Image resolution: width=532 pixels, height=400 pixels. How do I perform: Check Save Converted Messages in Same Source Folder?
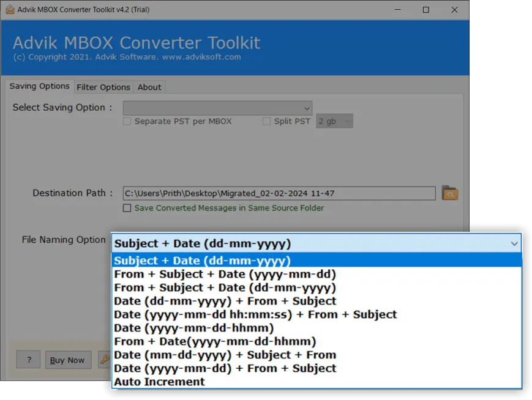coord(127,208)
